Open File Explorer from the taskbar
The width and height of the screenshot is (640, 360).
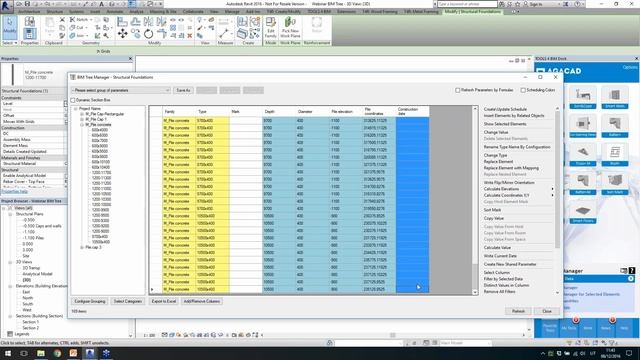(x=41, y=353)
